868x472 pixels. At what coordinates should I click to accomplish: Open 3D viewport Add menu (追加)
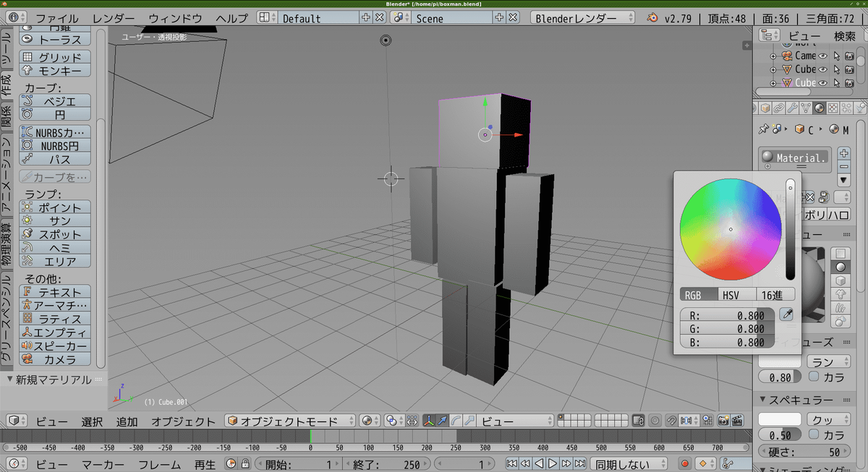point(127,421)
